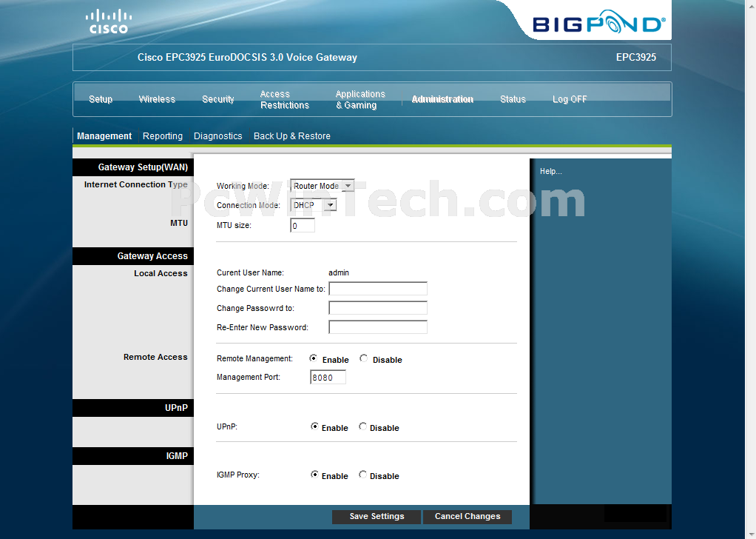Switch to the Management tab
Image resolution: width=756 pixels, height=539 pixels.
click(104, 136)
